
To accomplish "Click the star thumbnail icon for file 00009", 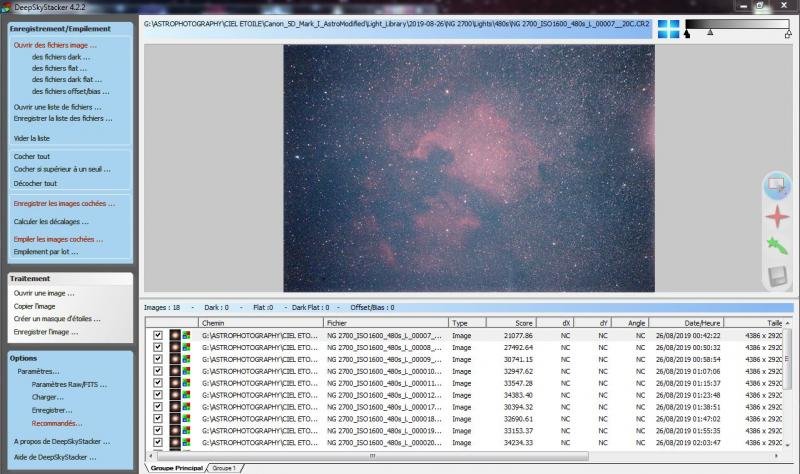I will pos(175,359).
